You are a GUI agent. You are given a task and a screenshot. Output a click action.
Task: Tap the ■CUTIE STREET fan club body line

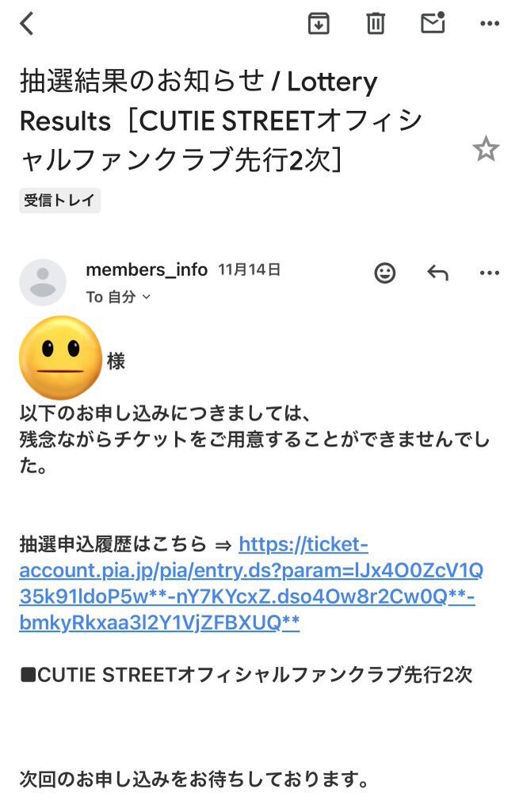(246, 675)
